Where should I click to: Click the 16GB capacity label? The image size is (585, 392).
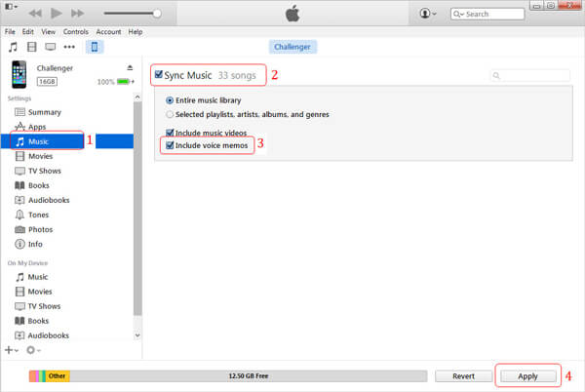coord(47,81)
